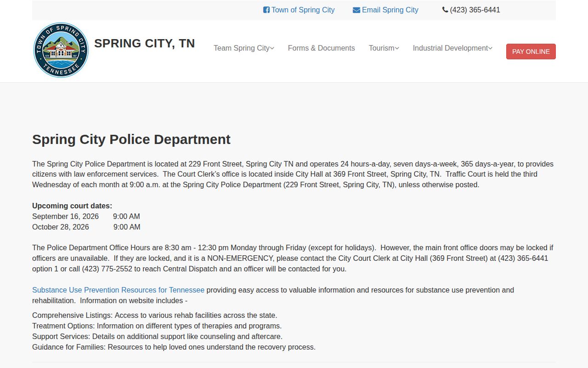Open Substance Use Prevention Resources for Tennessee link
The image size is (588, 368).
pyautogui.click(x=118, y=290)
